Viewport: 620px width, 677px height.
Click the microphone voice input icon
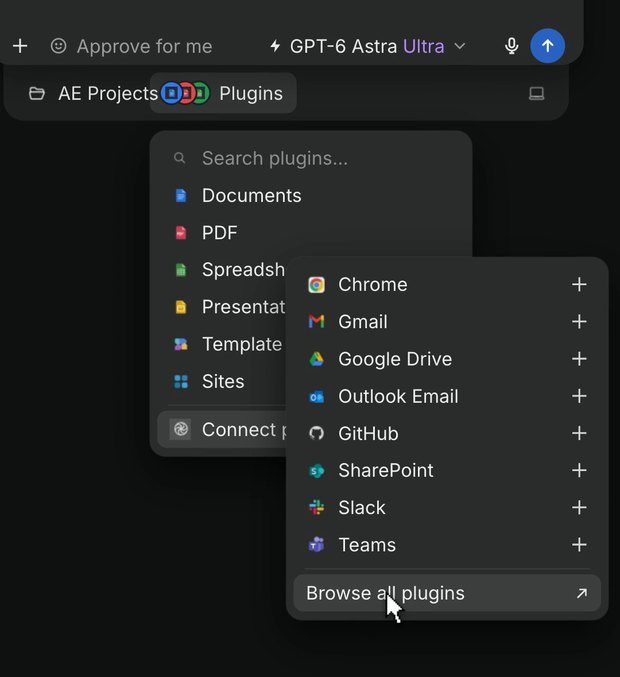(512, 46)
